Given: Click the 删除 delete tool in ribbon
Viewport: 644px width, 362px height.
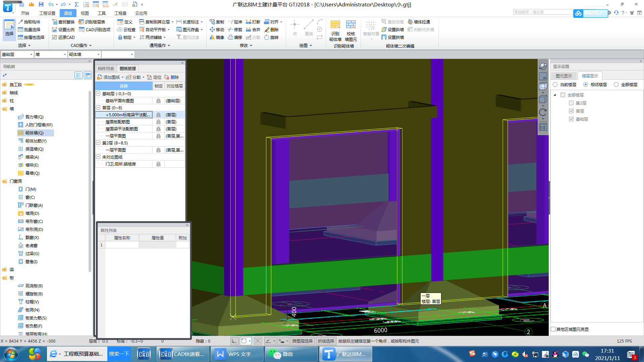Looking at the screenshot, I should pyautogui.click(x=271, y=29).
